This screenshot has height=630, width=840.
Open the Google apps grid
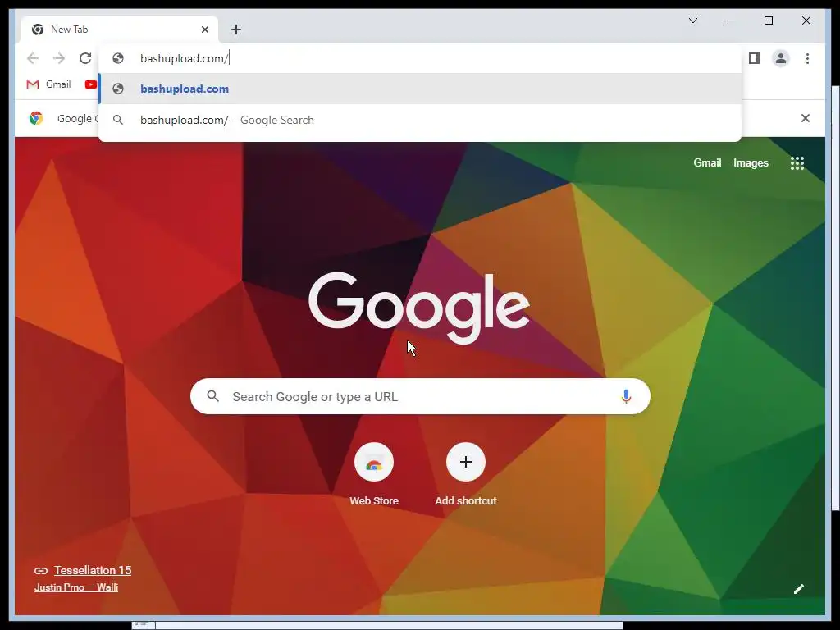click(797, 163)
